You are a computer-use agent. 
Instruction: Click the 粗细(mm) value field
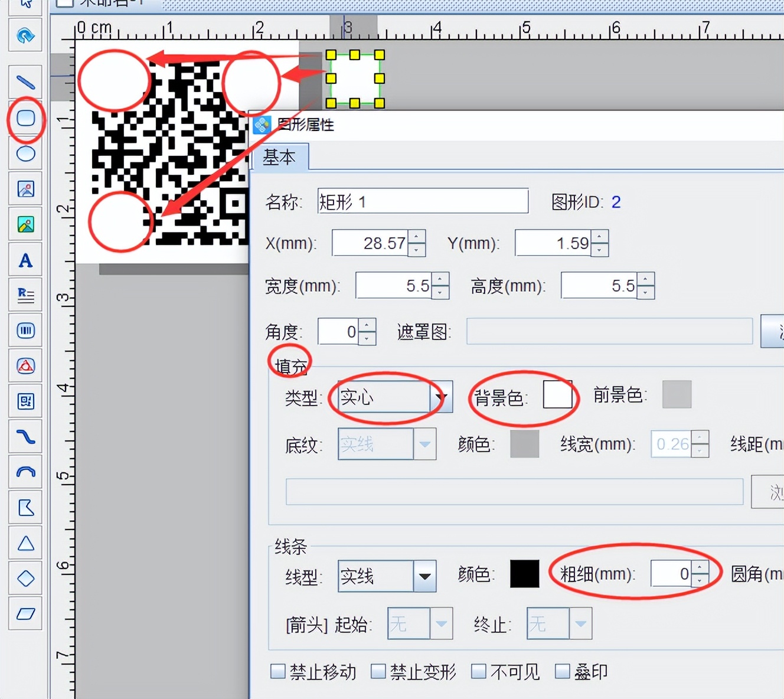(x=671, y=574)
